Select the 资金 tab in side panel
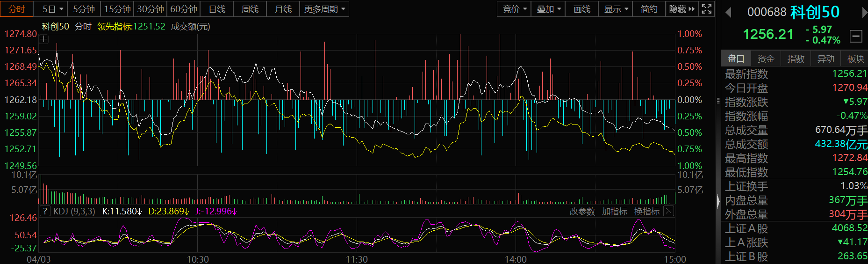Viewport: 868px width, 264px height. pyautogui.click(x=766, y=59)
